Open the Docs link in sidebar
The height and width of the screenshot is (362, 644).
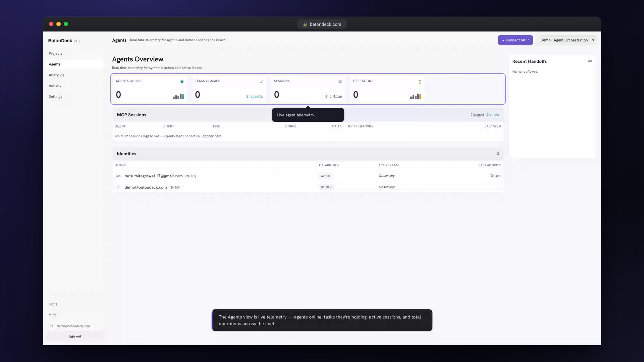53,304
